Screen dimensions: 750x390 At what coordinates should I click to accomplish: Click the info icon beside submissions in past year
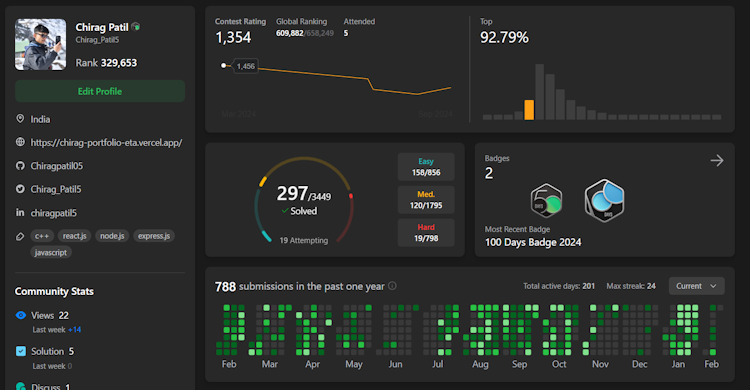[x=392, y=286]
